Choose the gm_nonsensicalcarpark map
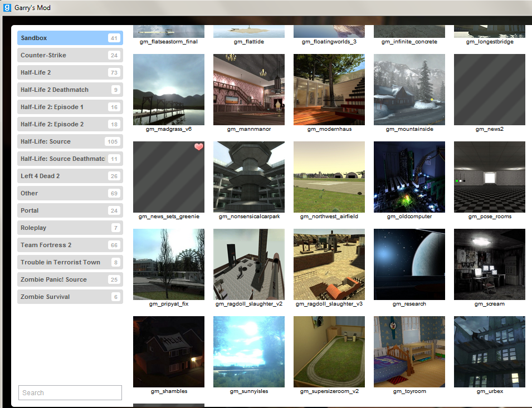The width and height of the screenshot is (532, 408). click(249, 177)
